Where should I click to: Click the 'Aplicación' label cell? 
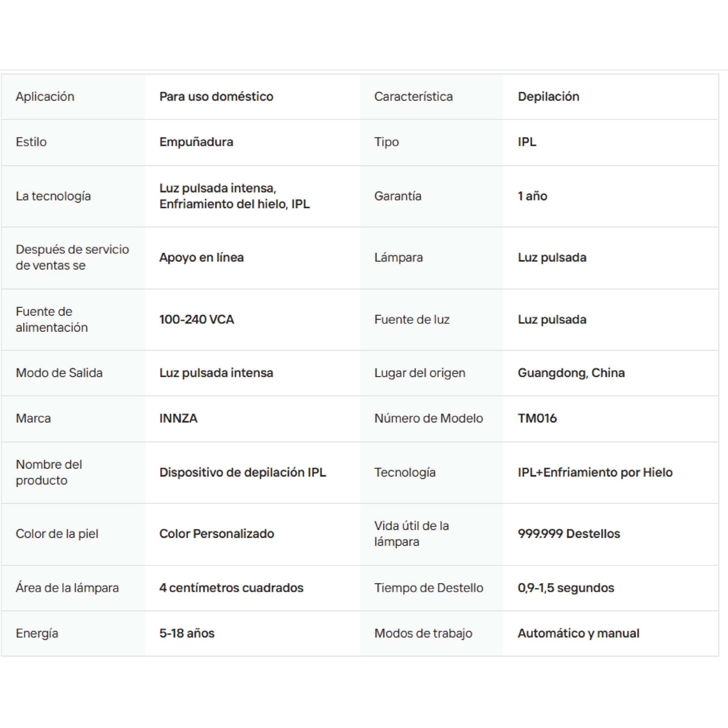click(45, 97)
